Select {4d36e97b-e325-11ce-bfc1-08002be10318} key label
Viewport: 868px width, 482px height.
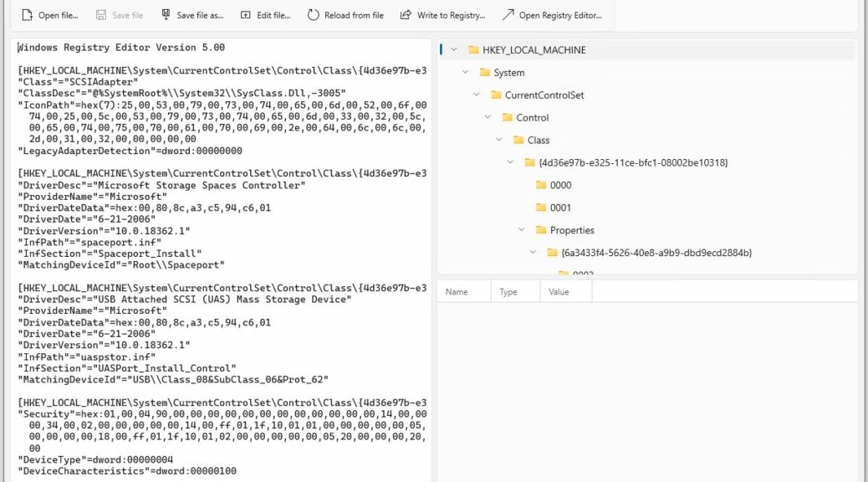(633, 163)
